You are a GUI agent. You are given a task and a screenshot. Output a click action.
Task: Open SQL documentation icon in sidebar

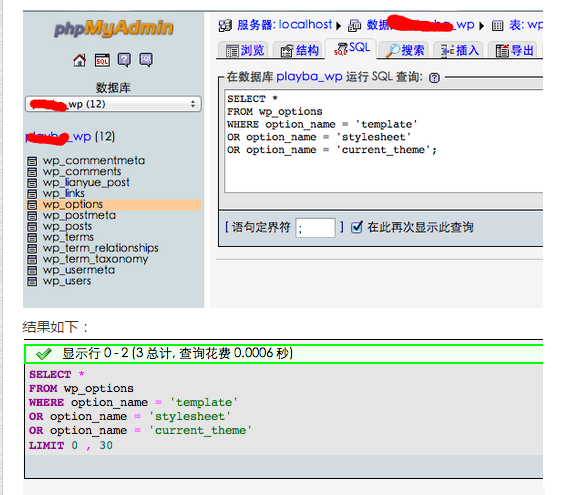(x=146, y=60)
